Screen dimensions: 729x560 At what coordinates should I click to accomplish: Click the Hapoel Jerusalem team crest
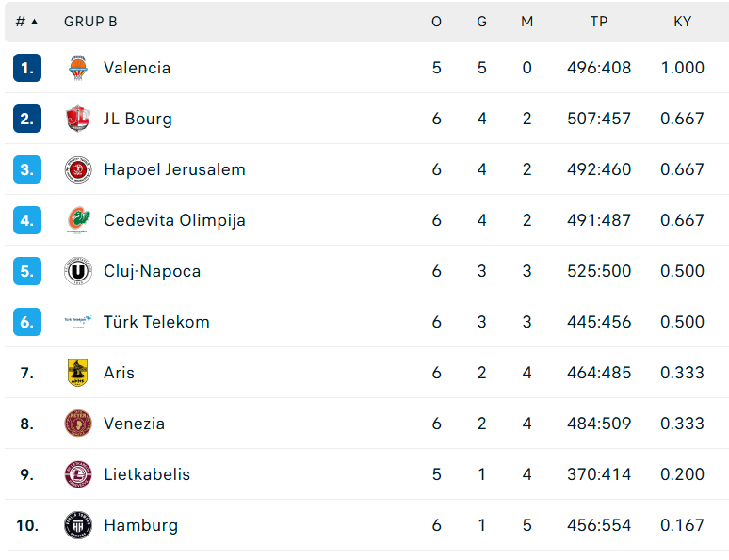point(77,169)
